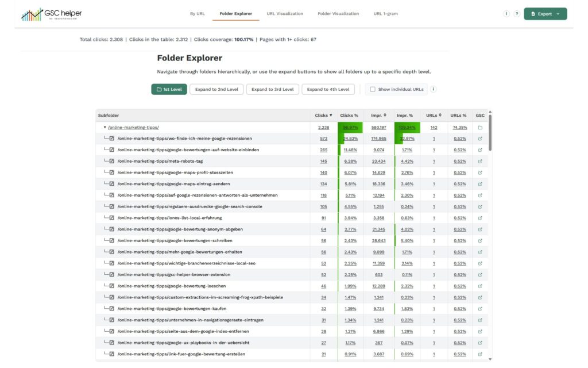The height and width of the screenshot is (368, 588).
Task: Click the 573 clicks value link
Action: coord(323,139)
